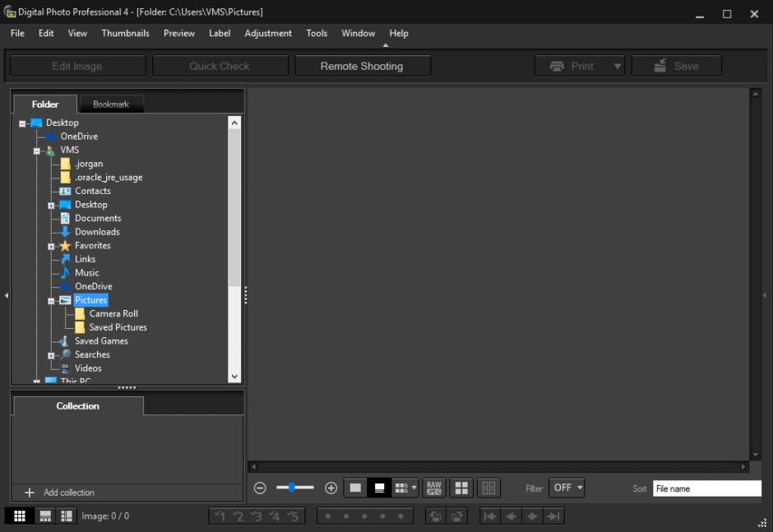Viewport: 773px width, 532px height.
Task: Click the rotate right icon
Action: pyautogui.click(x=456, y=516)
